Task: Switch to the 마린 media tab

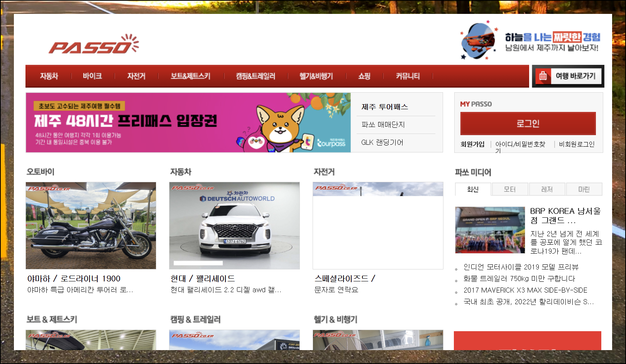Action: [x=584, y=189]
